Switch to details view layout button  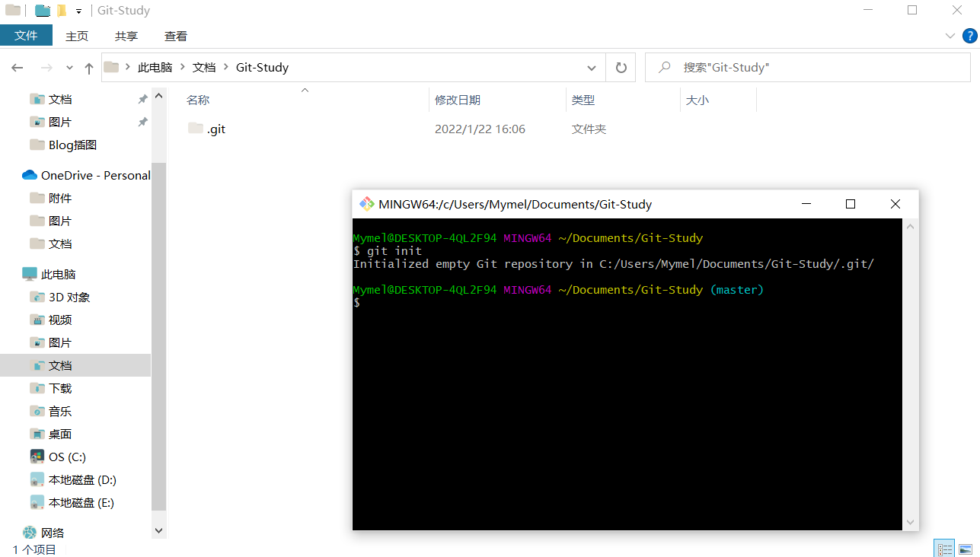tap(944, 549)
